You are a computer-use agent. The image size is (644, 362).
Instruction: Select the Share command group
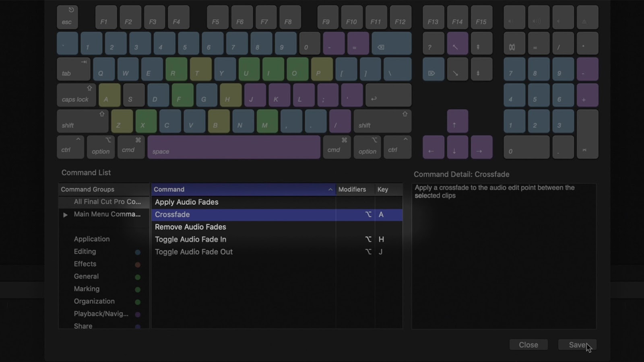pos(83,326)
